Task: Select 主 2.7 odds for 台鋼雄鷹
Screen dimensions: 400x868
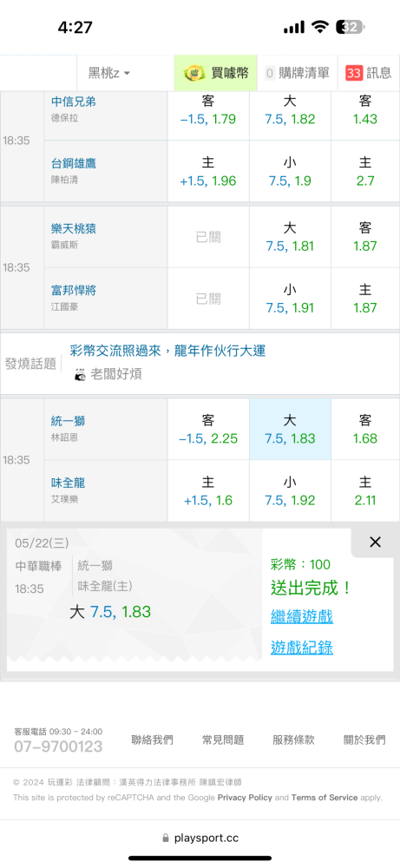Action: (365, 171)
